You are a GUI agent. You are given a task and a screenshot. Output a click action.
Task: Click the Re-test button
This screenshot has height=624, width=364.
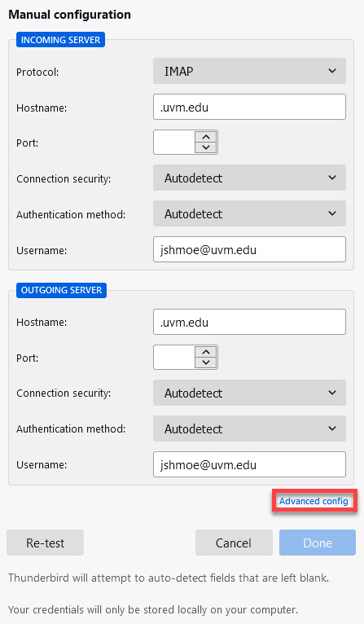pos(46,543)
